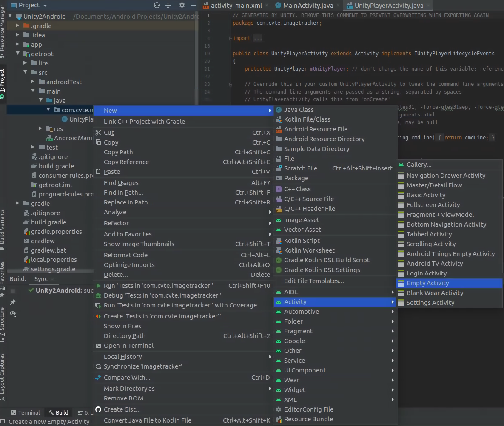This screenshot has height=426, width=504.
Task: Click the Java Class icon in New submenu
Action: pos(279,110)
